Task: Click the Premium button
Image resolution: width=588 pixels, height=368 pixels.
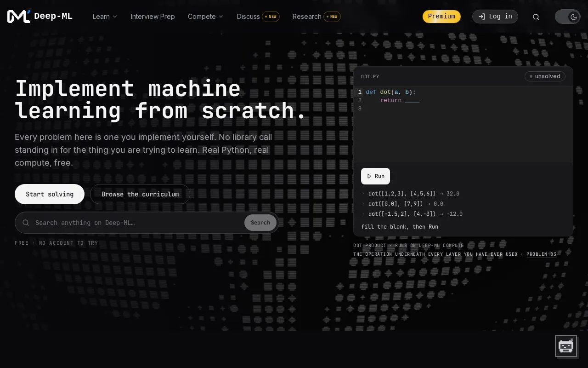Action: pos(441,17)
